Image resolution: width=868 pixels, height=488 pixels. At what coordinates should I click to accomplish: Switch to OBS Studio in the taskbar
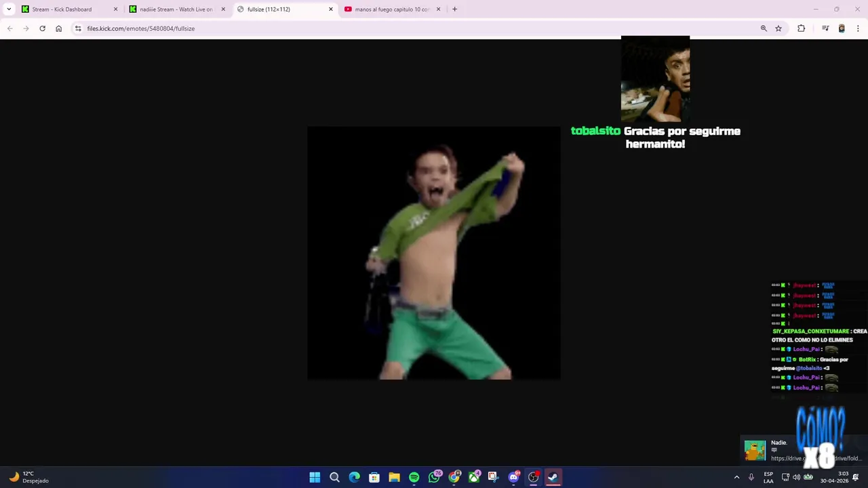pyautogui.click(x=533, y=477)
